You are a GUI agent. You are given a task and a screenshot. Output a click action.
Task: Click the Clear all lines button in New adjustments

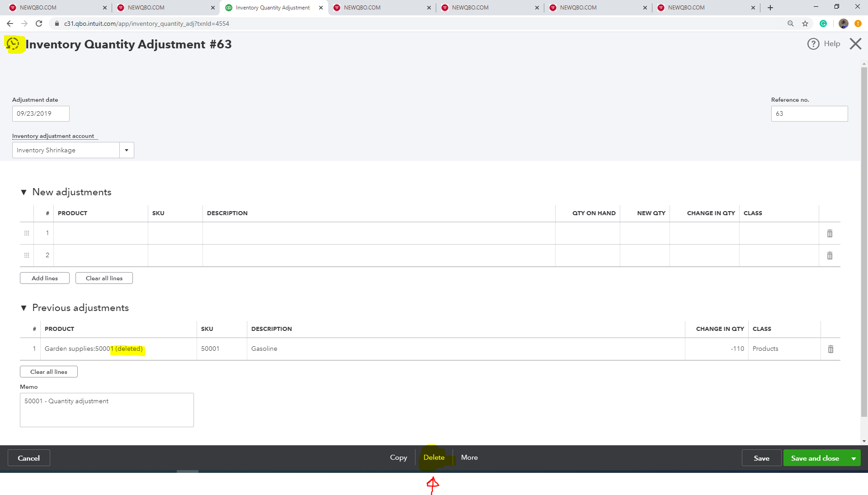tap(103, 278)
